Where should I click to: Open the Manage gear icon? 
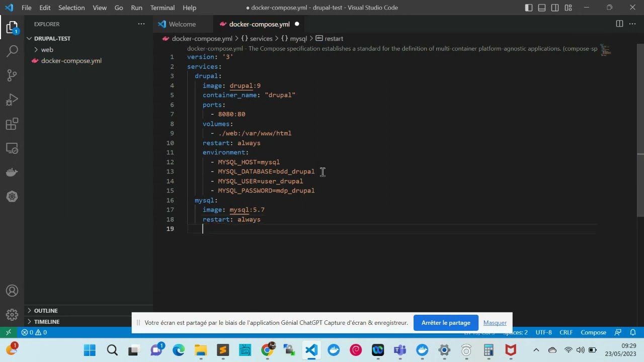click(x=12, y=315)
